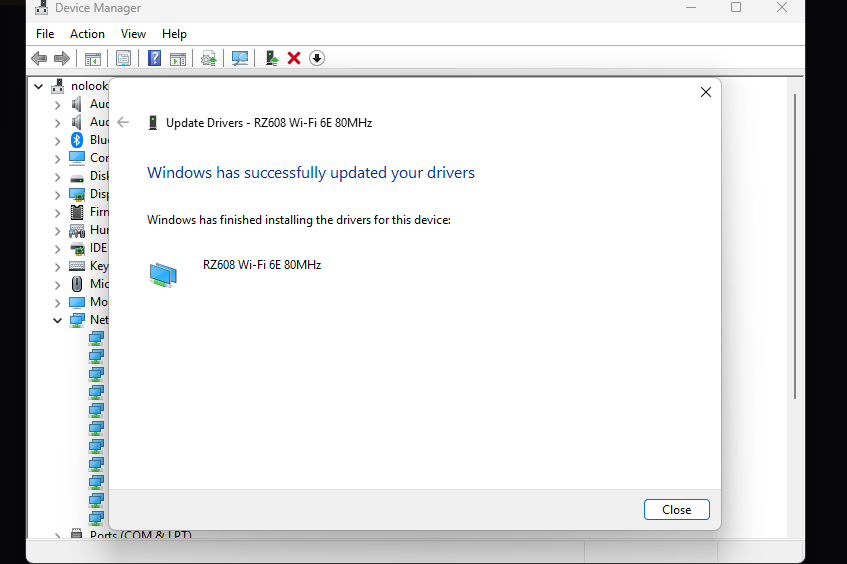Select the Disk drives icon

pos(77,178)
